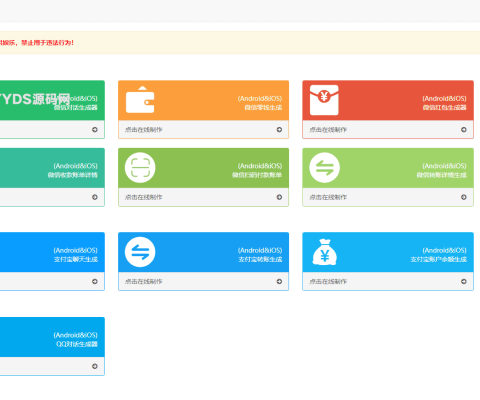Screen dimensions: 480x400
Task: Select the 支付宝账户余额生成 title text
Action: [438, 259]
